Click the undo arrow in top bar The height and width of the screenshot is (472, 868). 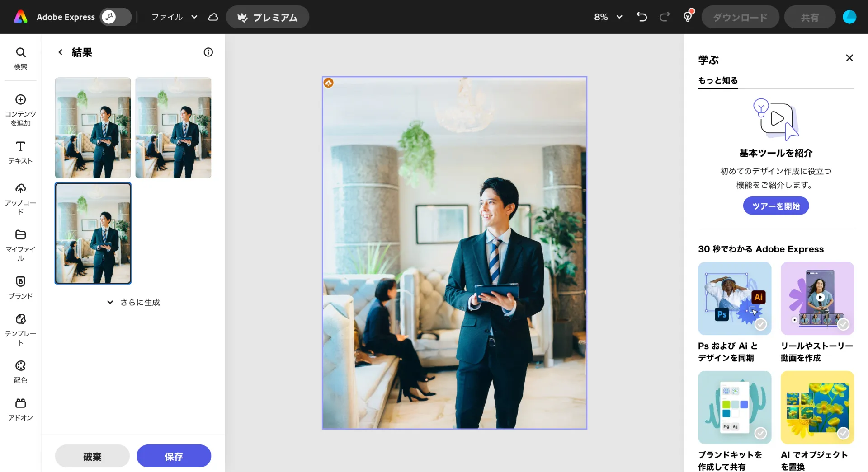click(642, 17)
